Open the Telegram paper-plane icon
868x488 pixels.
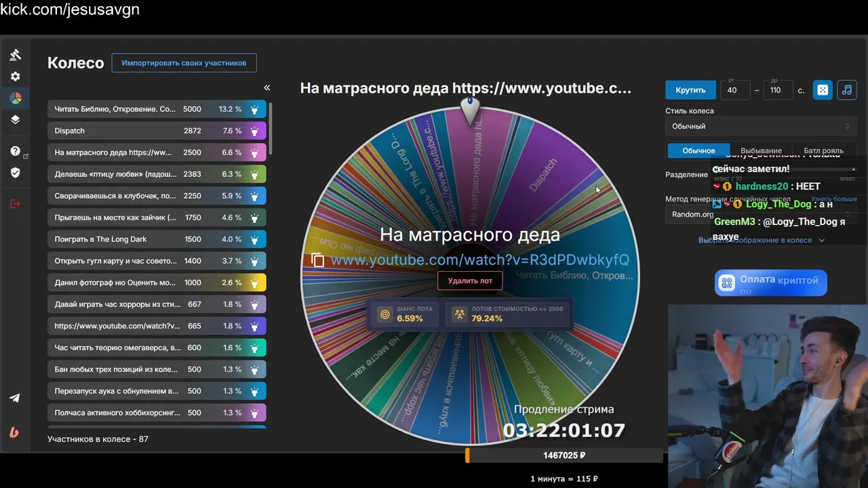pyautogui.click(x=15, y=398)
